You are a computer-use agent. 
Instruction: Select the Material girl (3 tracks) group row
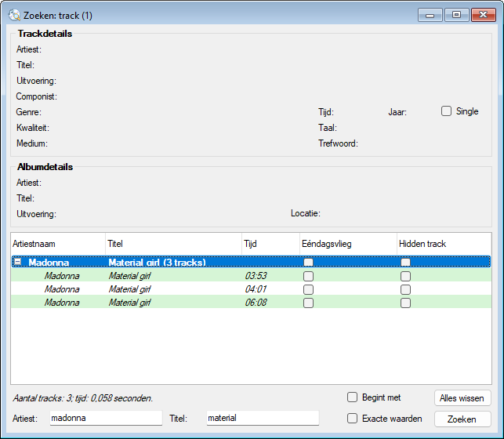[252, 262]
